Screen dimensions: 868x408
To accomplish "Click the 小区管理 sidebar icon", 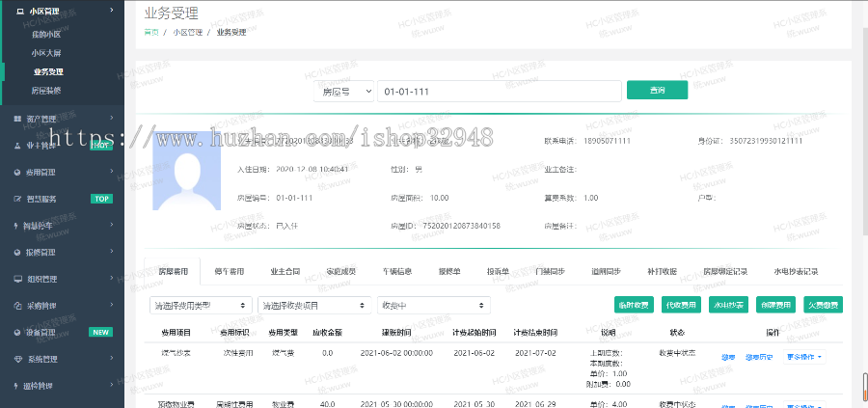I will 20,11.
